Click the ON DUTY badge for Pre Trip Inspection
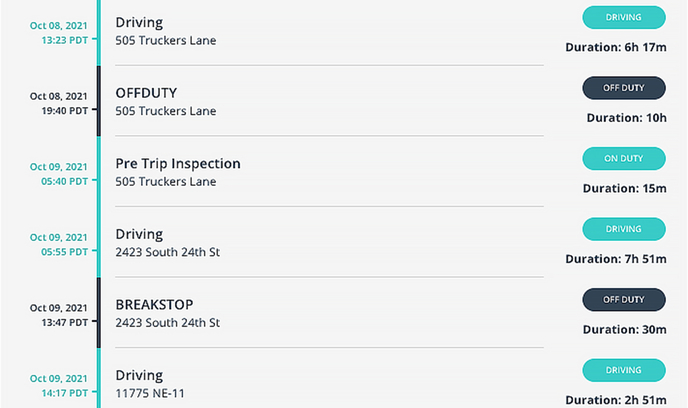Screen dimensions: 688x408 point(624,159)
